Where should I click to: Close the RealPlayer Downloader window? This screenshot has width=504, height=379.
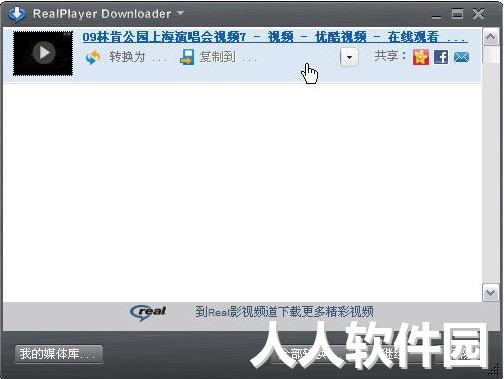[x=478, y=14]
